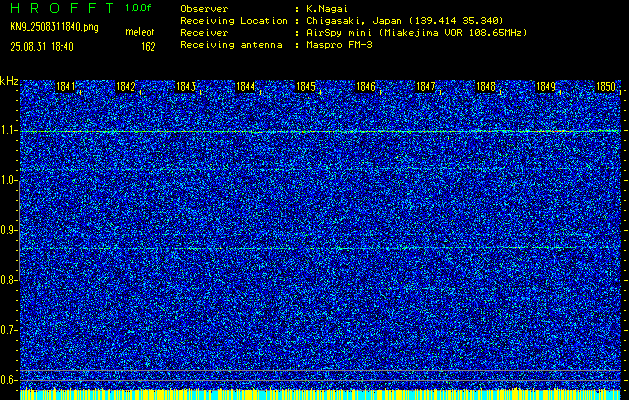This screenshot has height=400, width=629.
Task: Click the yellow and cyan strip under the spectrogram
Action: [320, 394]
